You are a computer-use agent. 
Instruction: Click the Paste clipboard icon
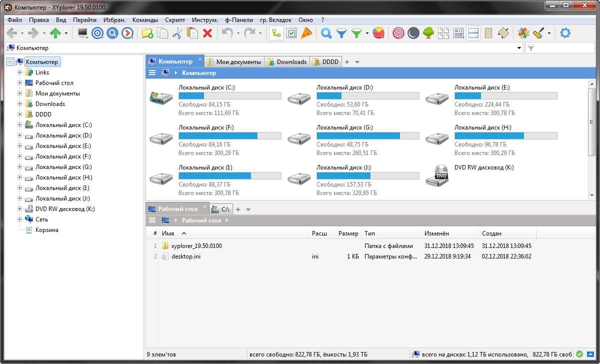[192, 33]
